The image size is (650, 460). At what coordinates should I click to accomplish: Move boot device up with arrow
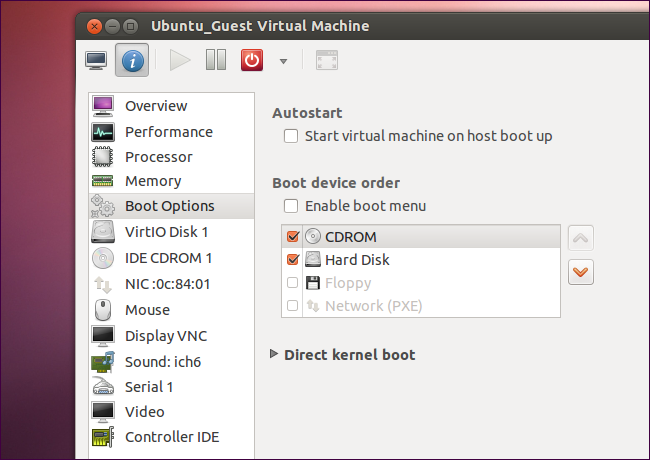point(581,238)
